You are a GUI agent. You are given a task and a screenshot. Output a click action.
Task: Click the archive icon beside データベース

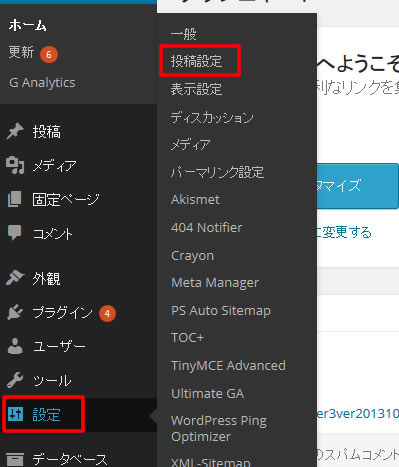pyautogui.click(x=15, y=459)
